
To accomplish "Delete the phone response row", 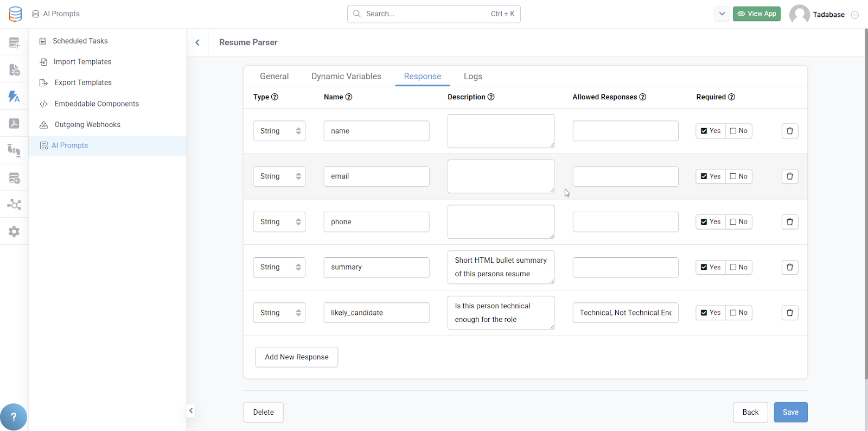I will pos(790,222).
